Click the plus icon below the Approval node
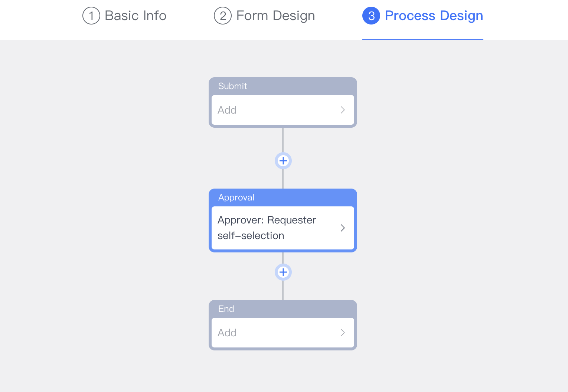 pyautogui.click(x=283, y=272)
